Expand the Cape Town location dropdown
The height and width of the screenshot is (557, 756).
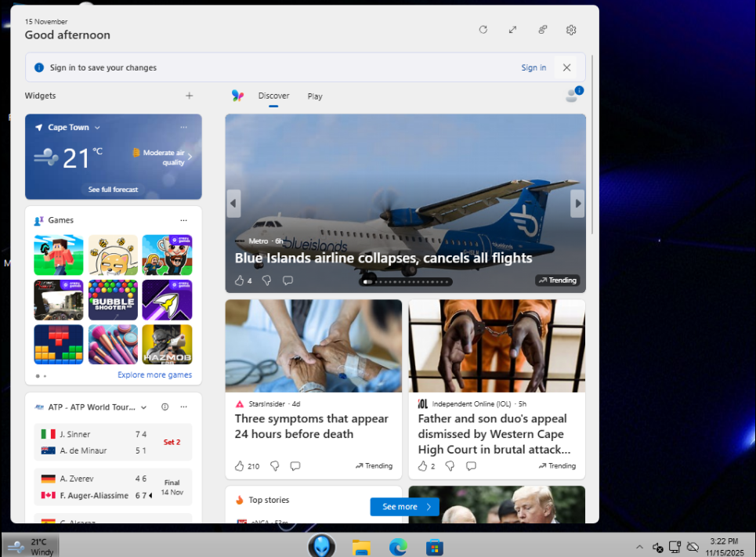point(97,128)
